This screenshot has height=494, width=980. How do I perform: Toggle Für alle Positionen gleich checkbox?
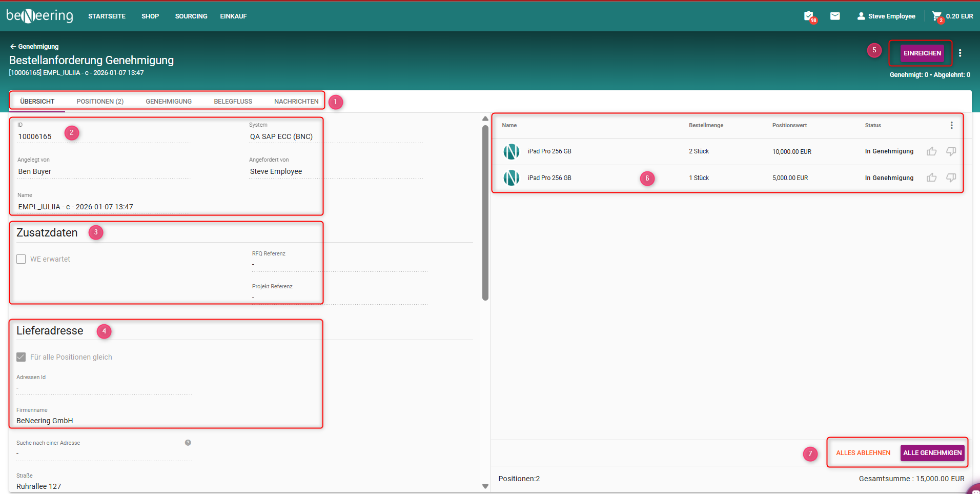point(21,357)
